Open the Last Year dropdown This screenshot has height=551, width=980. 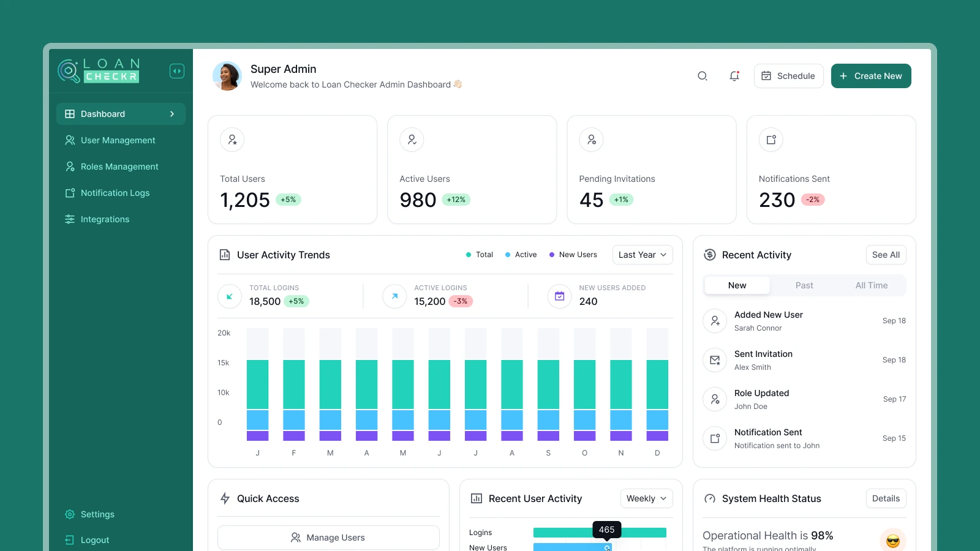pos(643,255)
